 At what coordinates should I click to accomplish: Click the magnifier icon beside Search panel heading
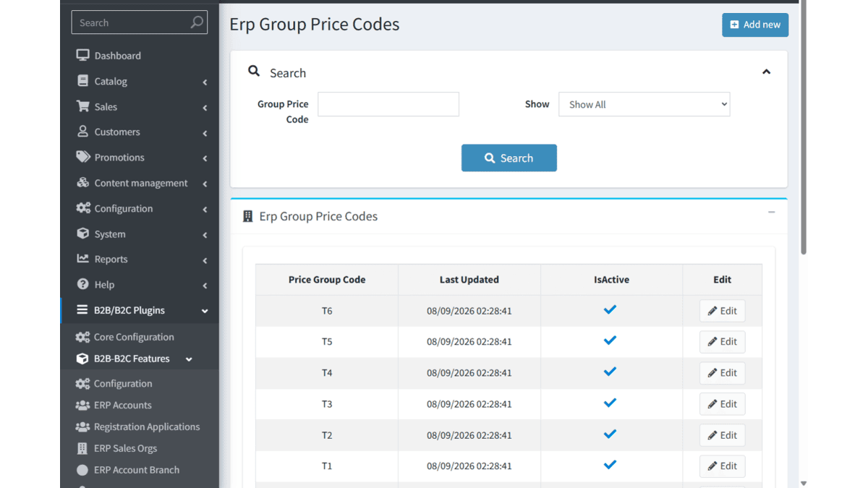point(254,71)
